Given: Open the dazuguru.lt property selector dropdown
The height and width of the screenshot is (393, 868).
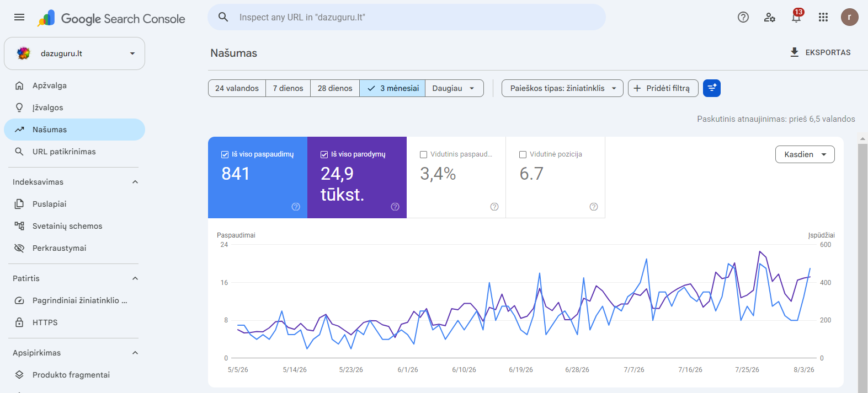Looking at the screenshot, I should click(74, 53).
